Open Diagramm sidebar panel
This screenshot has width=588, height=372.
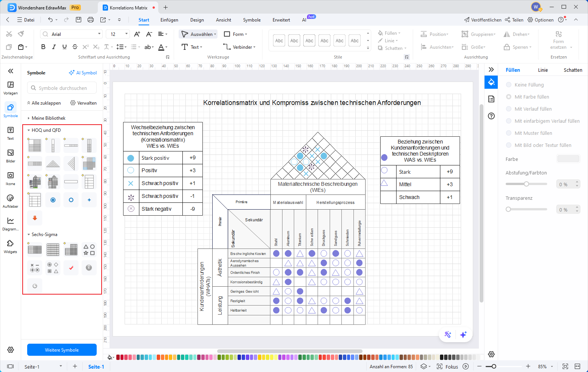pyautogui.click(x=11, y=224)
